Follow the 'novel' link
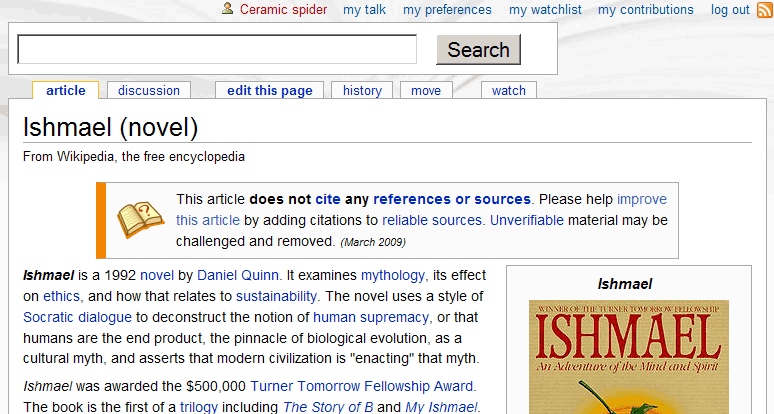The image size is (774, 414). (157, 275)
